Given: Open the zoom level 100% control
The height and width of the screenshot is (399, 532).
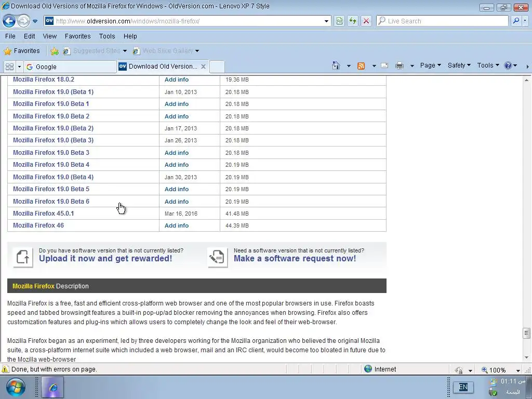Looking at the screenshot, I should click(500, 370).
